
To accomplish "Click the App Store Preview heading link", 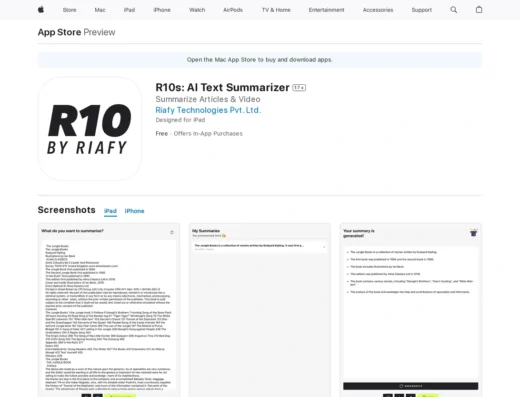I will click(76, 32).
